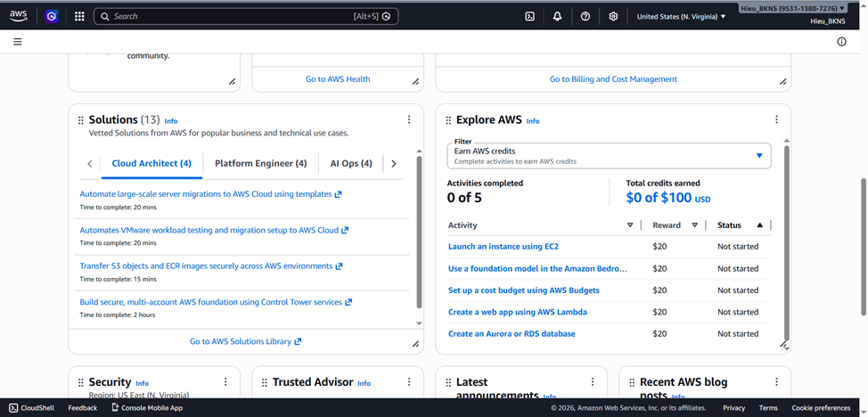Switch to the Platform Engineer (4) tab
The height and width of the screenshot is (417, 868).
[x=261, y=163]
